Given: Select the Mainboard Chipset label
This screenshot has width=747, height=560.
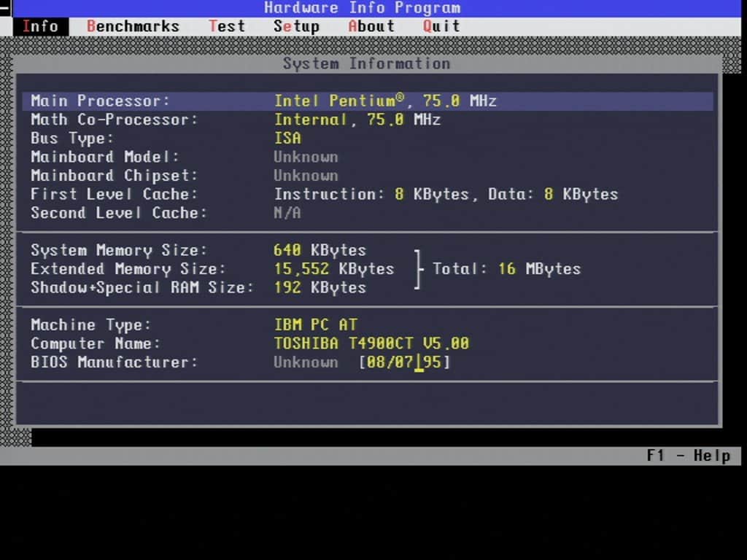Looking at the screenshot, I should click(x=114, y=175).
